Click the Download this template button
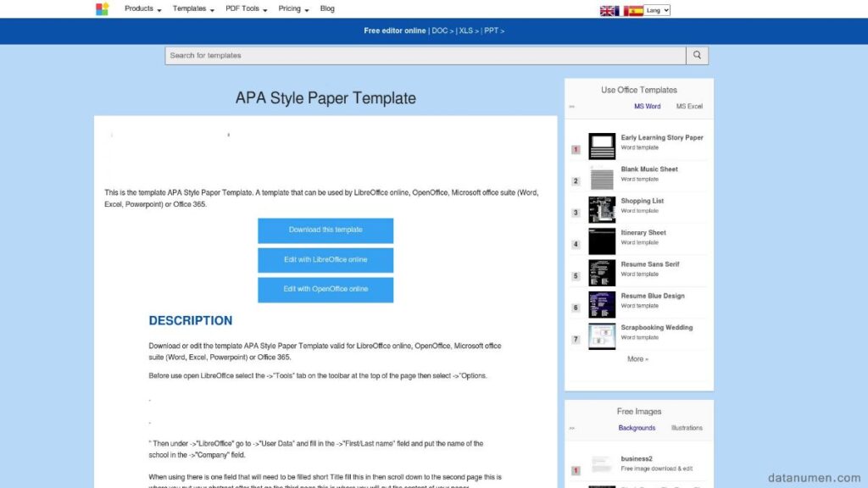The height and width of the screenshot is (488, 868). (x=325, y=230)
